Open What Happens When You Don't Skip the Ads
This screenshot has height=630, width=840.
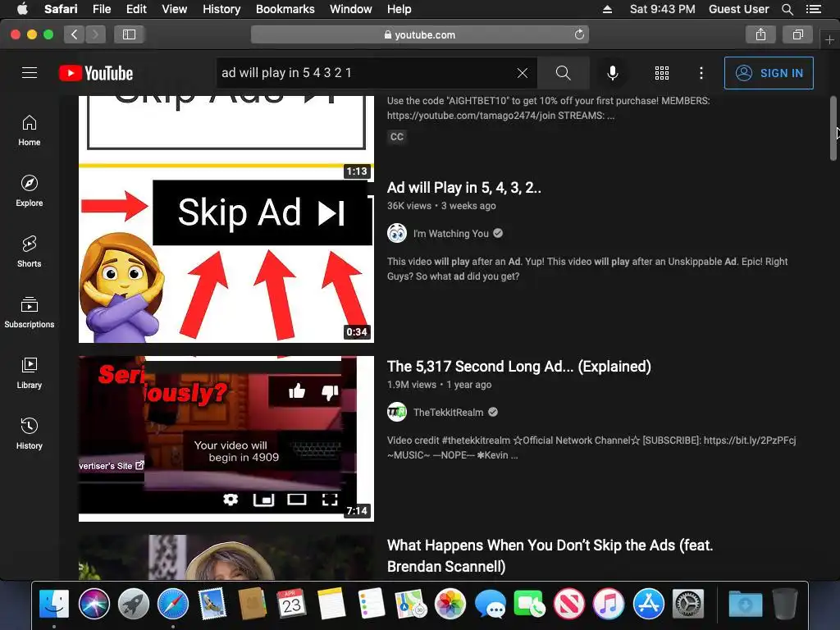[x=550, y=555]
